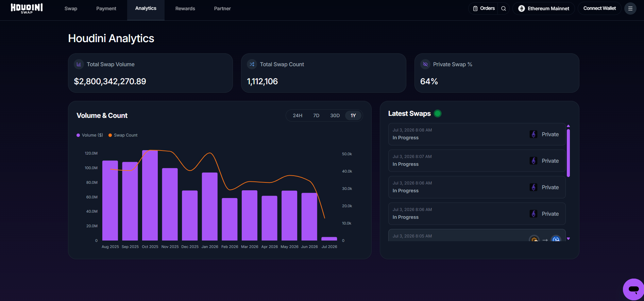644x301 pixels.
Task: Open the Jul 3, 2026 8:05 AM swap
Action: tap(477, 235)
